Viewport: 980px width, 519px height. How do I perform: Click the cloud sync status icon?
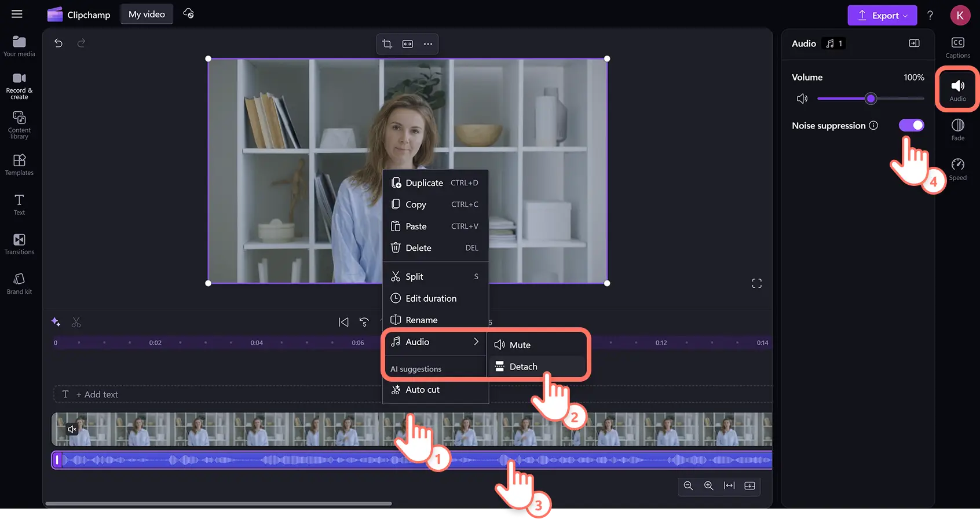[188, 13]
